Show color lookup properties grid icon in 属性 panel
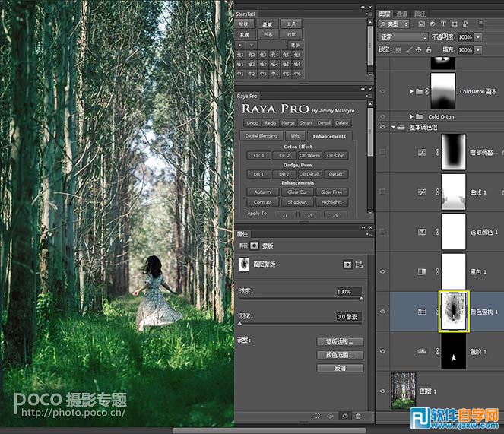This screenshot has height=434, width=504. pyautogui.click(x=243, y=246)
